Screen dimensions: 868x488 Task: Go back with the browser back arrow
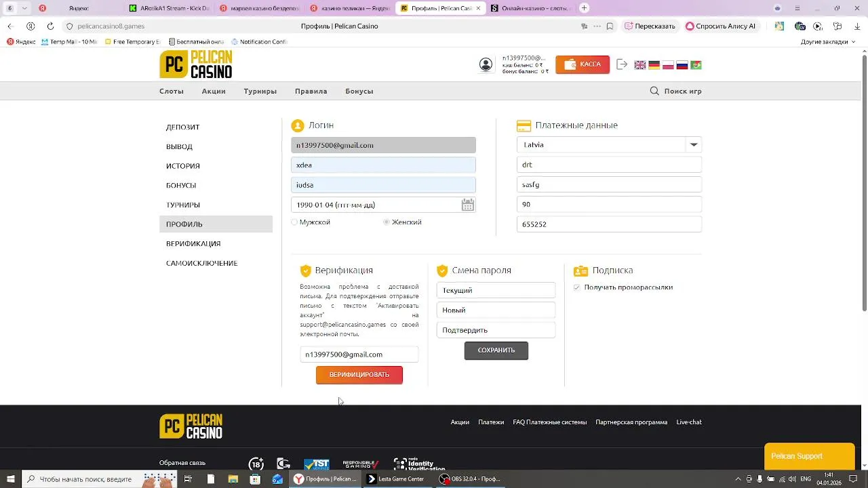[x=9, y=26]
